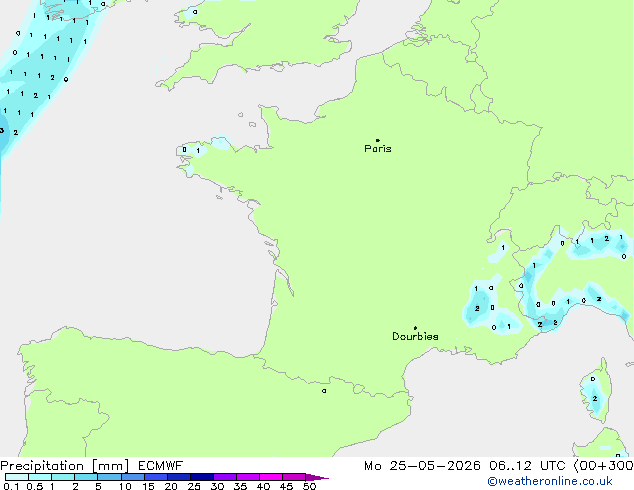Click the 'Precipitation [mm]' title text
Screen dimensions: 634x490
(65, 466)
